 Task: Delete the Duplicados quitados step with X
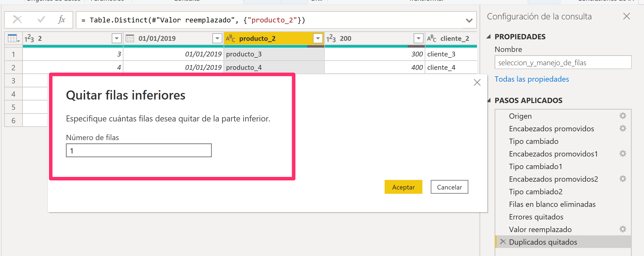click(x=503, y=242)
